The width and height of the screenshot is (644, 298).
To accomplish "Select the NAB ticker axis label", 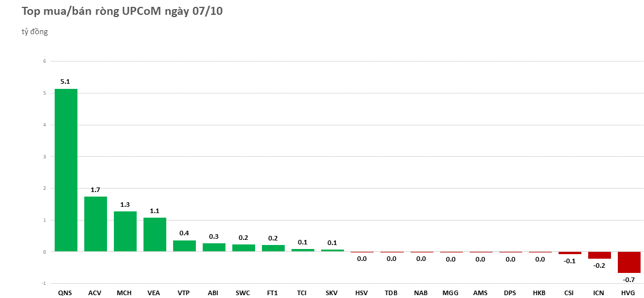I will click(x=421, y=293).
